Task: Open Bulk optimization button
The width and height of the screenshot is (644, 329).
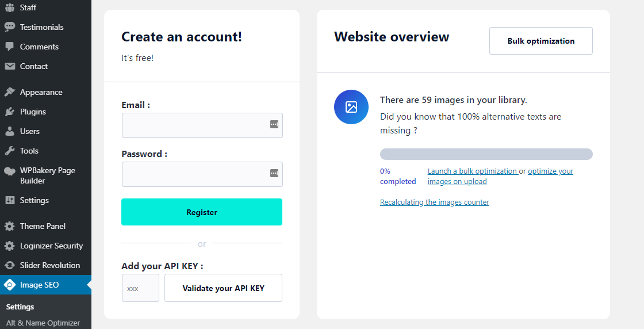Action: click(540, 41)
